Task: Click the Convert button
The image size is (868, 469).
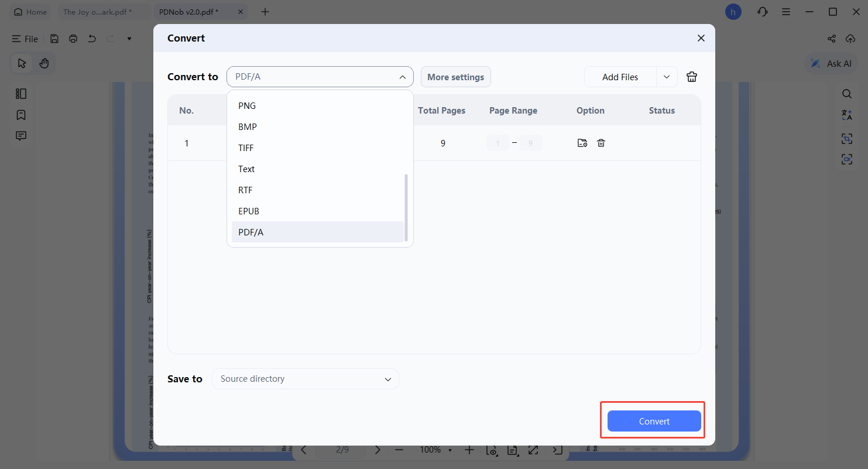Action: tap(654, 421)
